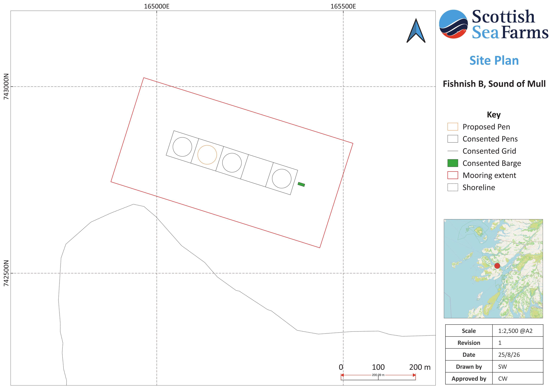Click the 'Revision' table cell
The image size is (554, 392).
[x=469, y=343]
